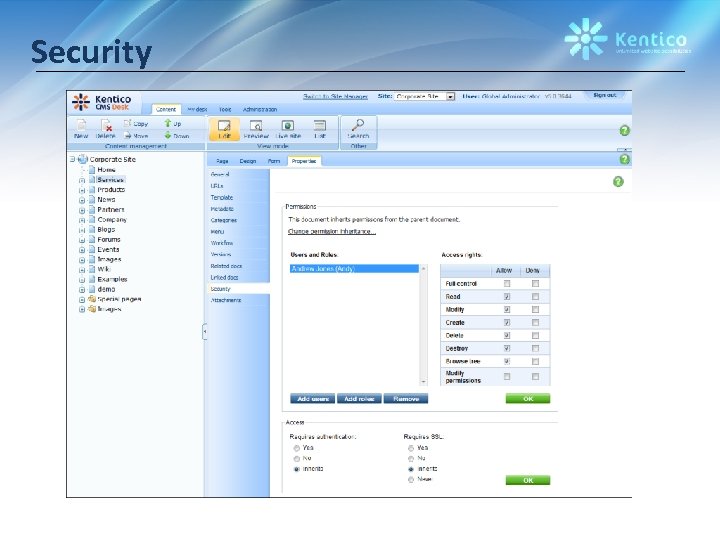Click the Users and Roles list scrollbar

click(423, 325)
